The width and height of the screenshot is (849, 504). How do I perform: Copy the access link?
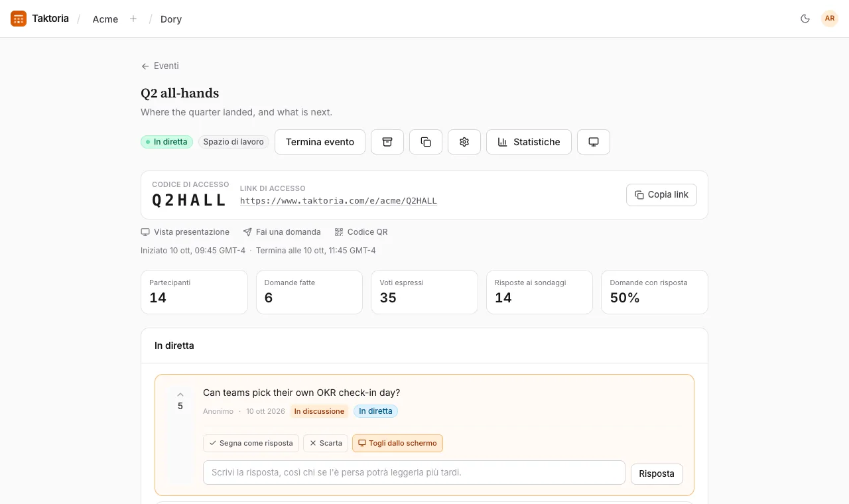(x=661, y=195)
